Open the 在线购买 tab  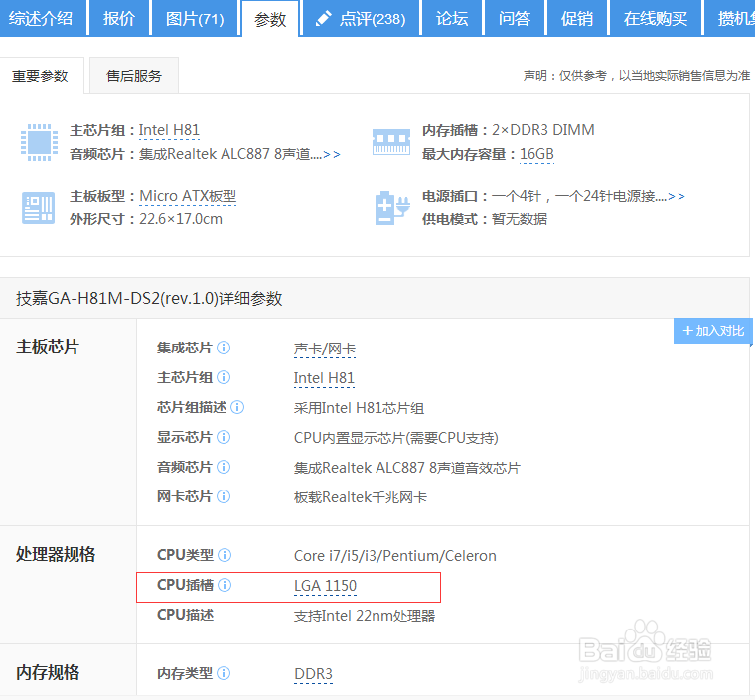(x=656, y=18)
